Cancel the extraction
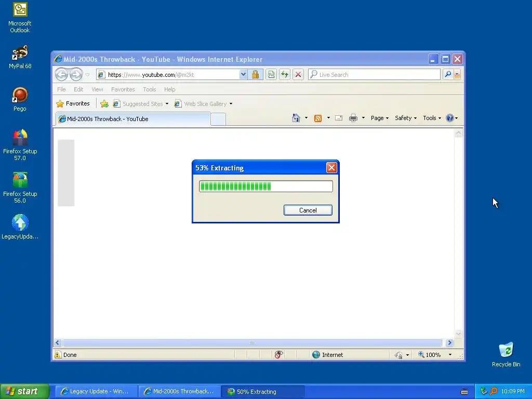 tap(308, 210)
